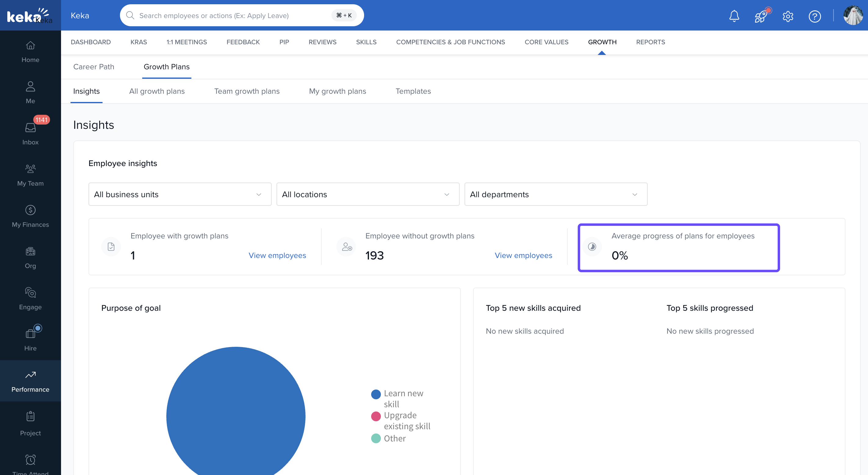
Task: Toggle Learn new skill legend entry
Action: 403,393
